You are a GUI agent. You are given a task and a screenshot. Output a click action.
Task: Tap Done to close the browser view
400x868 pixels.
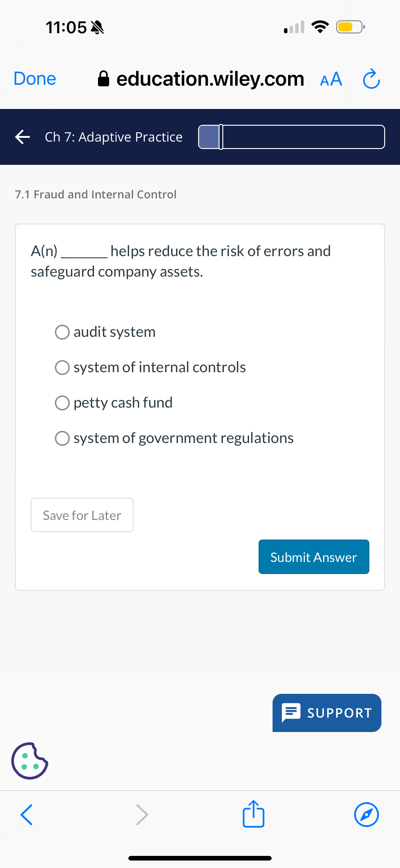click(x=34, y=79)
